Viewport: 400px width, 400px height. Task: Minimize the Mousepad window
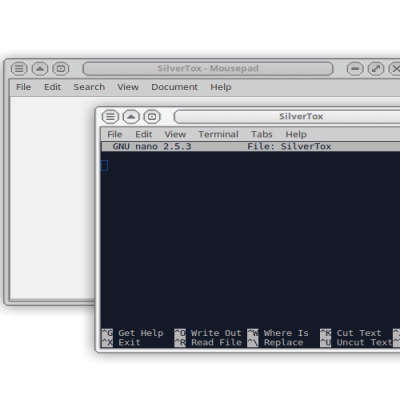click(355, 69)
